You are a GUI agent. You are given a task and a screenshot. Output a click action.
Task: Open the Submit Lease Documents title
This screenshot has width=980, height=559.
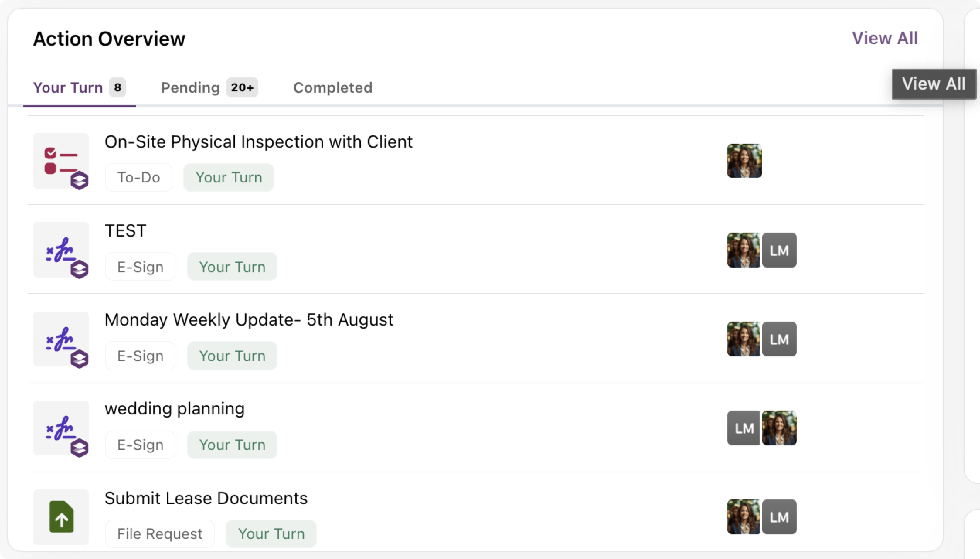tap(206, 498)
